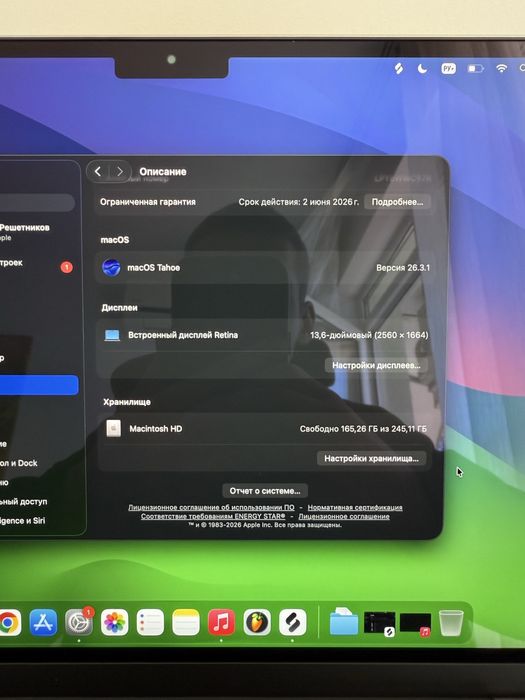This screenshot has height=700, width=525.
Task: Click the red notification badge in sidebar
Action: (67, 267)
